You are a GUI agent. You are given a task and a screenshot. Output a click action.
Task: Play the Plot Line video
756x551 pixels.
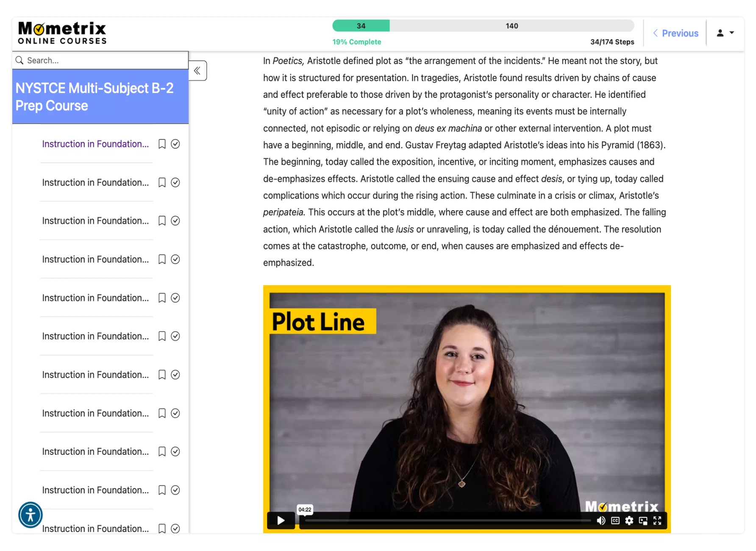(x=281, y=520)
